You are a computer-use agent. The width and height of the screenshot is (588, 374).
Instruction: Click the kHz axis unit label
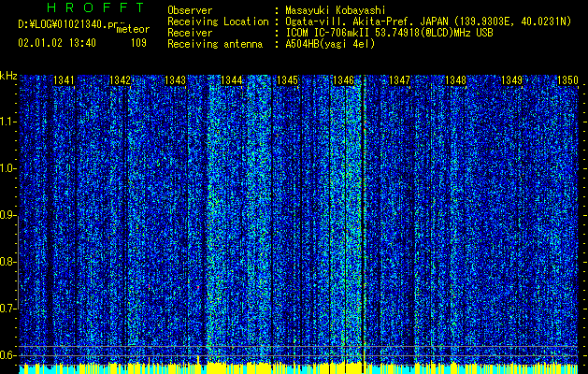tap(8, 76)
